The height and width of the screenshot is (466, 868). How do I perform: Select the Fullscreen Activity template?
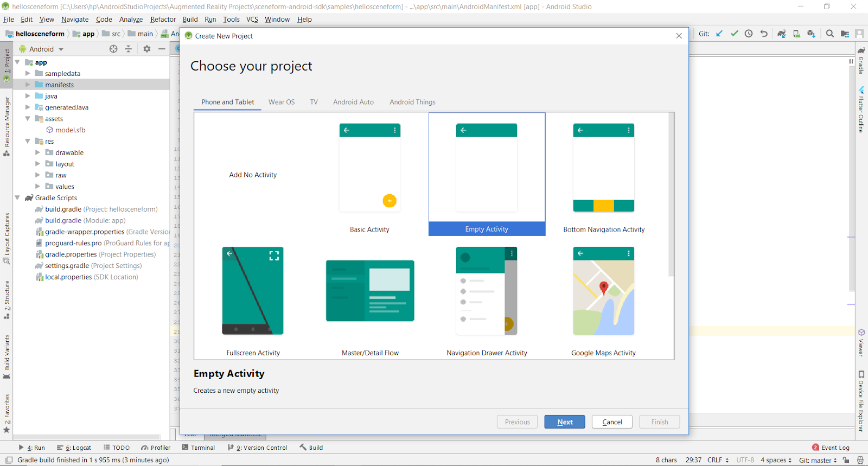pos(253,298)
